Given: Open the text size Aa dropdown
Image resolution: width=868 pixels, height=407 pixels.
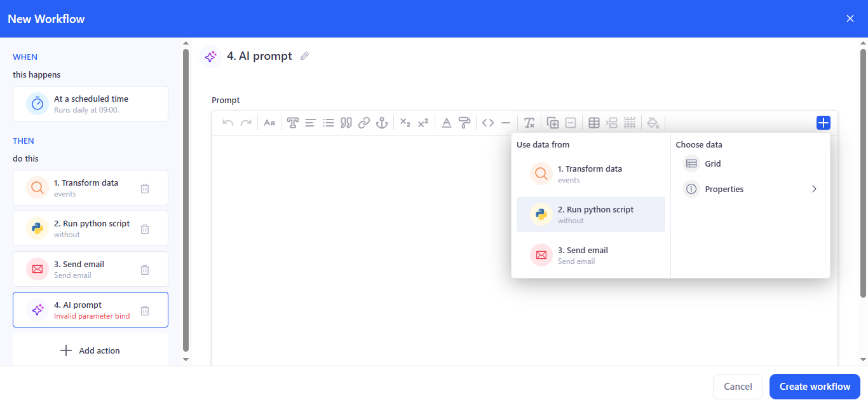Looking at the screenshot, I should tap(269, 122).
